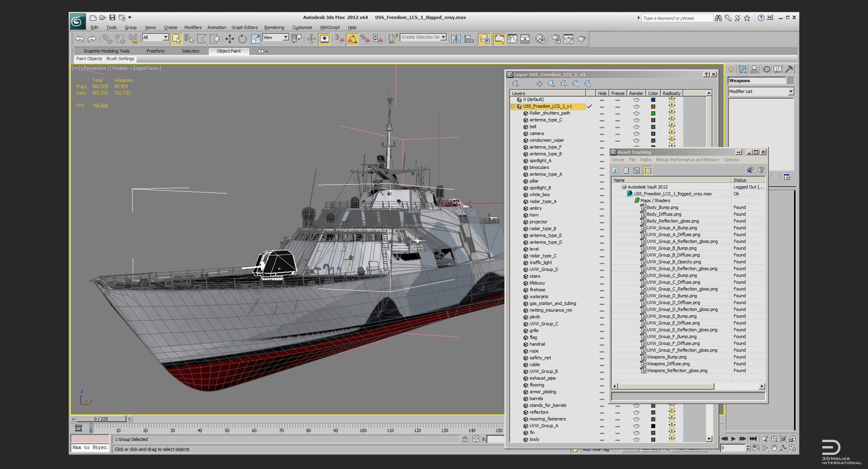Toggle Render teapot for 0 (default) layer
868x469 pixels.
[x=636, y=100]
